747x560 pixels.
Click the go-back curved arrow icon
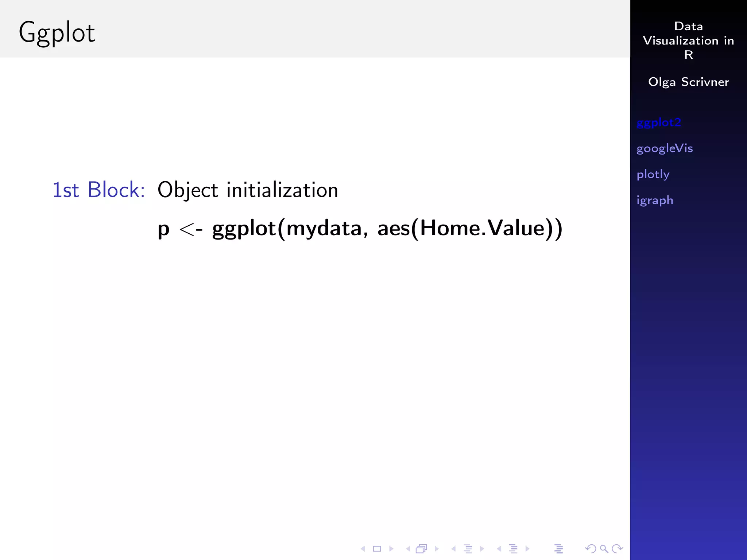(590, 549)
